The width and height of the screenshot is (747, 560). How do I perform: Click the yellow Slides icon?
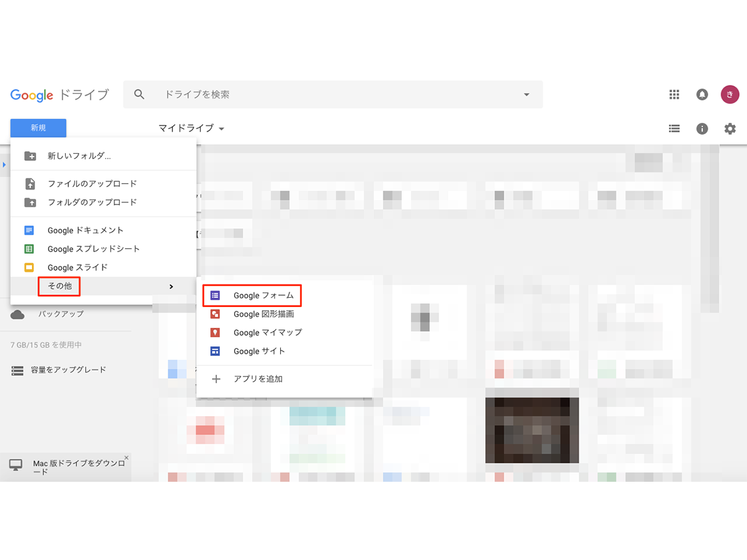click(29, 267)
